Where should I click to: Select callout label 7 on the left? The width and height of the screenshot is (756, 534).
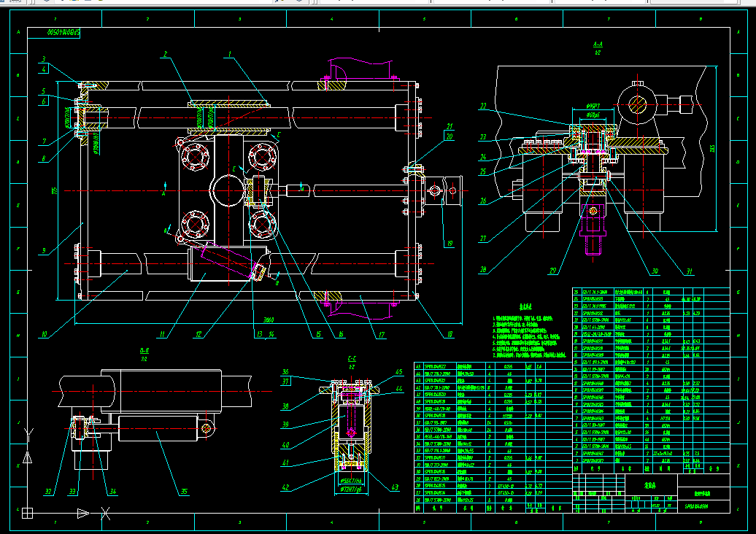[44, 142]
